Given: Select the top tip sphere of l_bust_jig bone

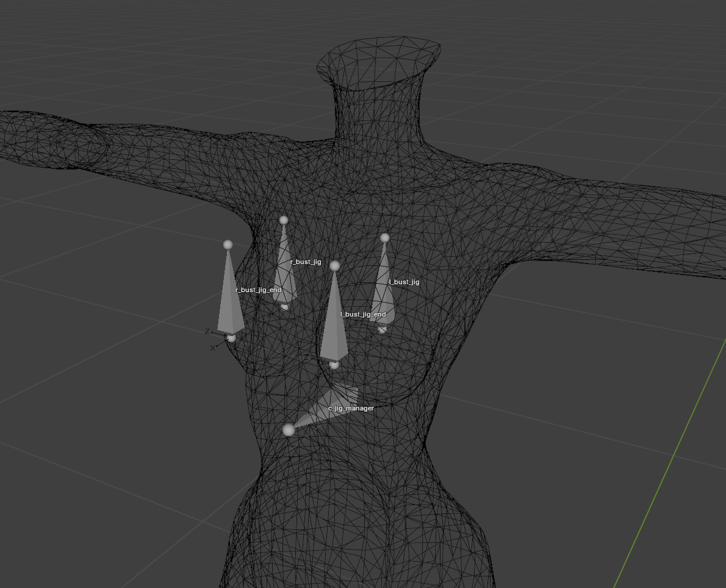Looking at the screenshot, I should pyautogui.click(x=385, y=238).
